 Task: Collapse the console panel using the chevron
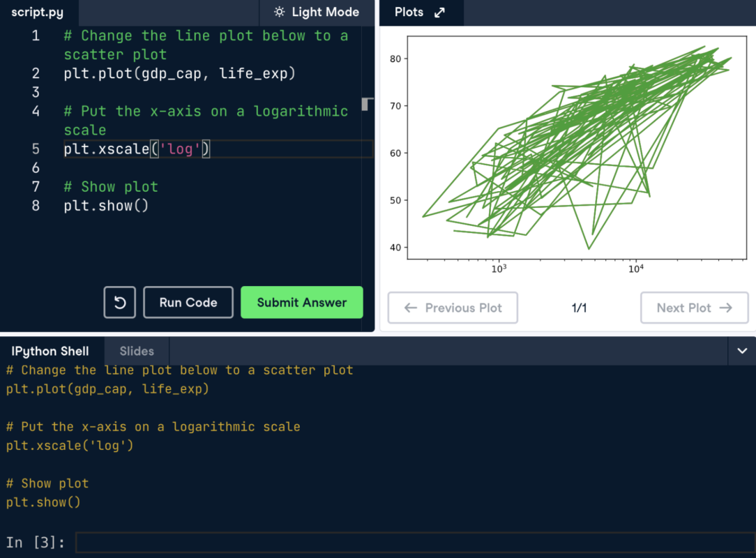pos(741,351)
